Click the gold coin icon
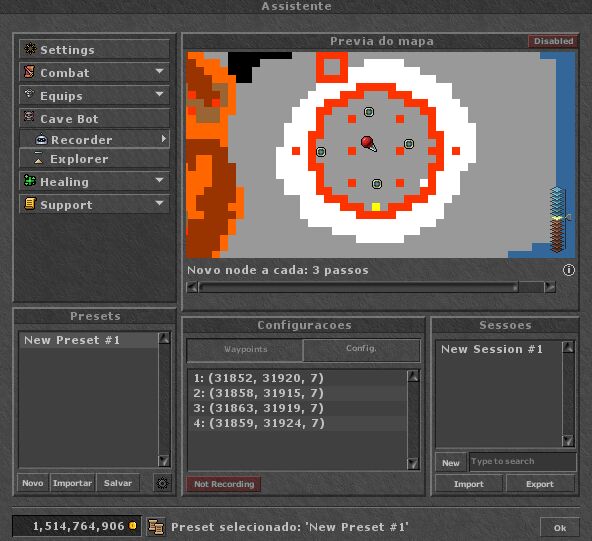 133,526
